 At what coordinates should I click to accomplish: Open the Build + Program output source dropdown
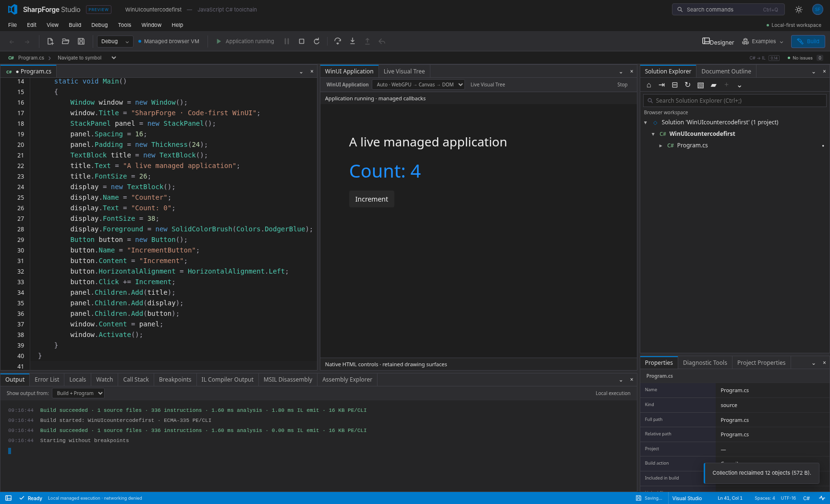pyautogui.click(x=78, y=393)
